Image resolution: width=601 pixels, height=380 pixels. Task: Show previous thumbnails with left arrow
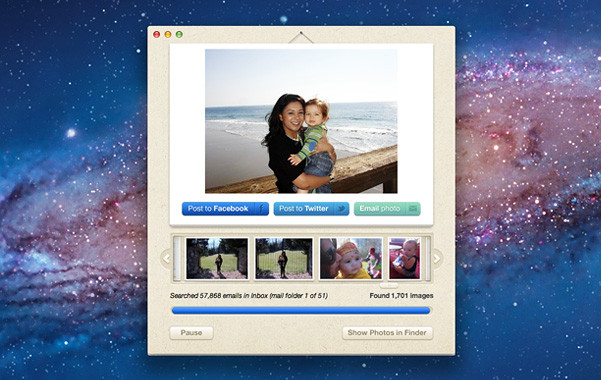(x=166, y=258)
